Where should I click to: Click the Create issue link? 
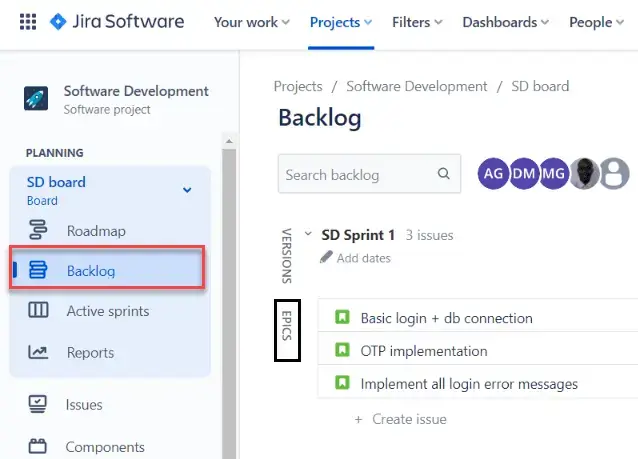(401, 419)
